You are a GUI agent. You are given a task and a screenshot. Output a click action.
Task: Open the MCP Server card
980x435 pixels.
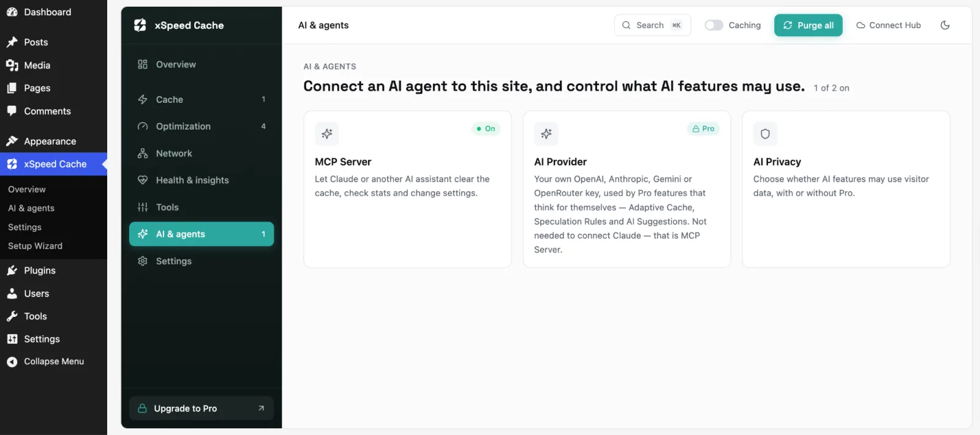(x=407, y=189)
